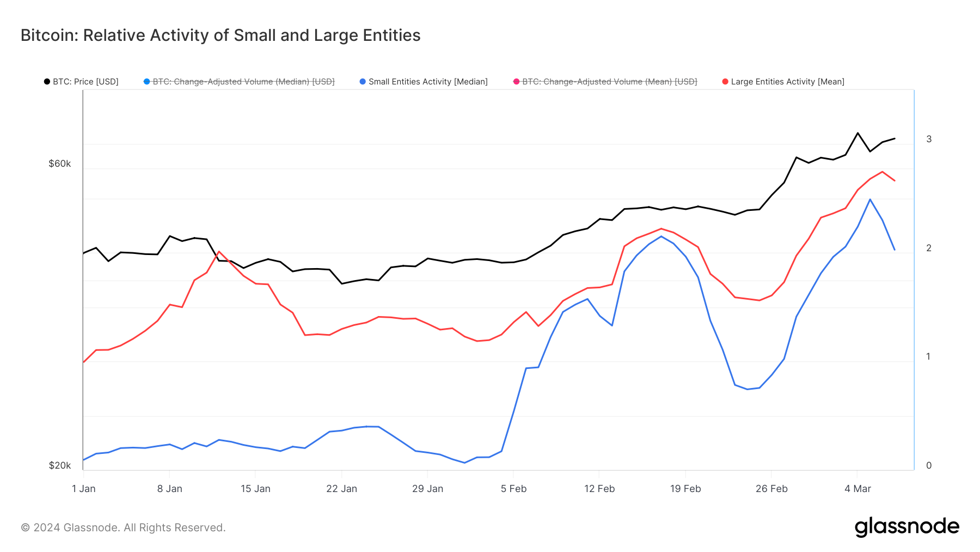Select the black BTC price line peak
The height and width of the screenshot is (552, 980).
(859, 132)
